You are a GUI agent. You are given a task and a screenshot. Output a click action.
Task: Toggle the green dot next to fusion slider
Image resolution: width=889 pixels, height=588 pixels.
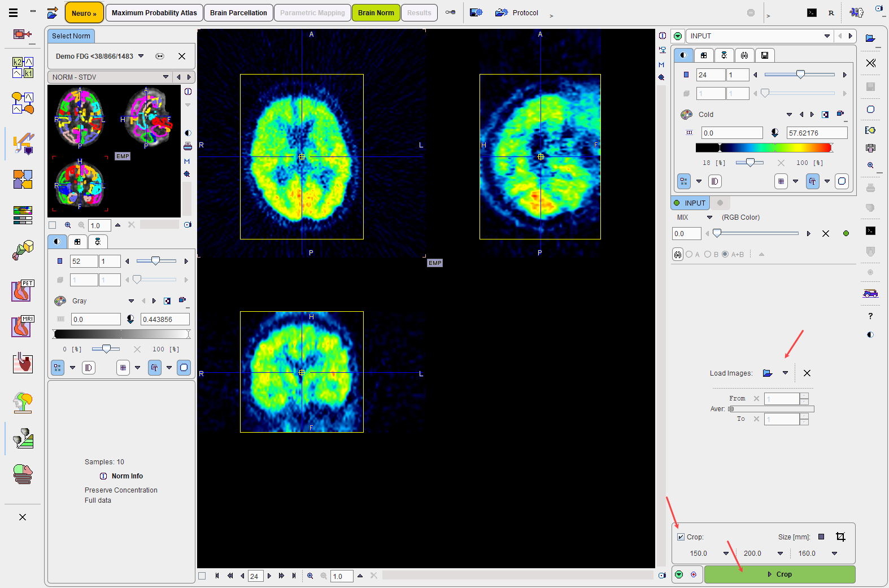coord(846,234)
